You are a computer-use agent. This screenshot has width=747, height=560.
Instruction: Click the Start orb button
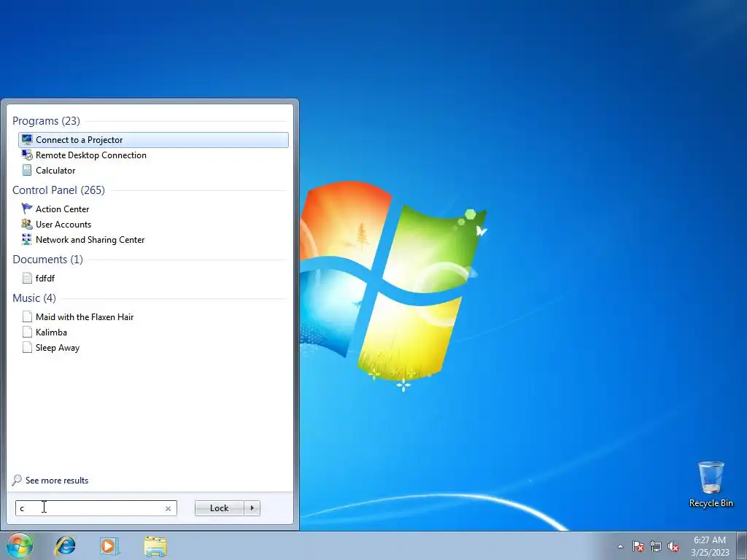[20, 545]
